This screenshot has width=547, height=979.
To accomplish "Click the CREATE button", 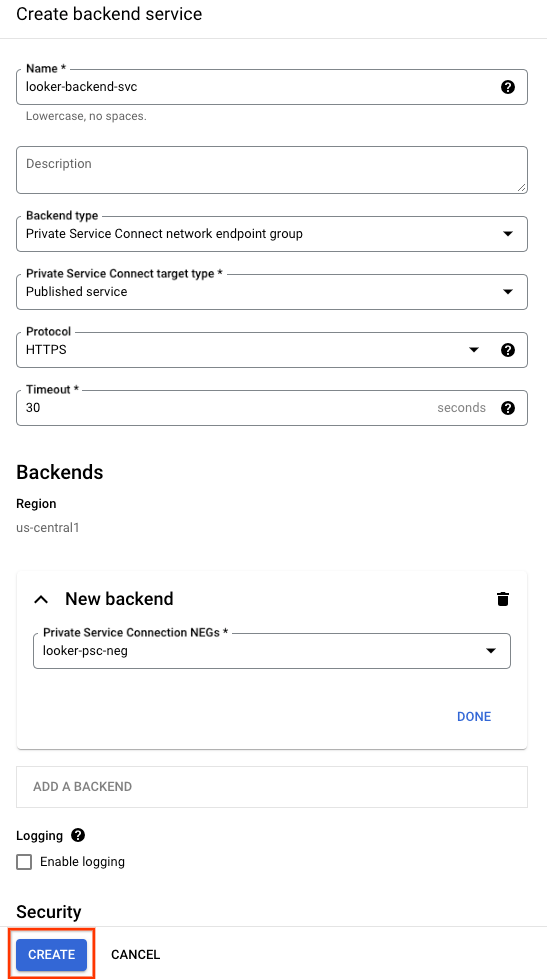I will (51, 954).
